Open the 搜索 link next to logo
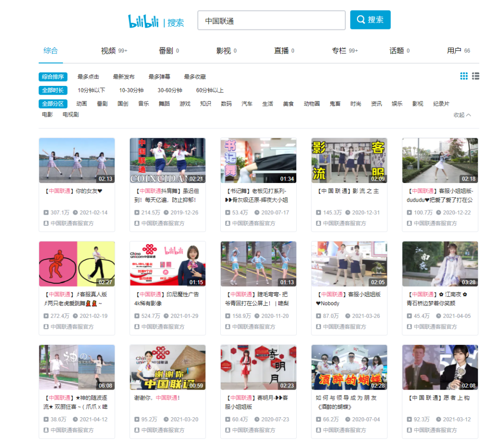The width and height of the screenshot is (504, 442). tap(175, 23)
